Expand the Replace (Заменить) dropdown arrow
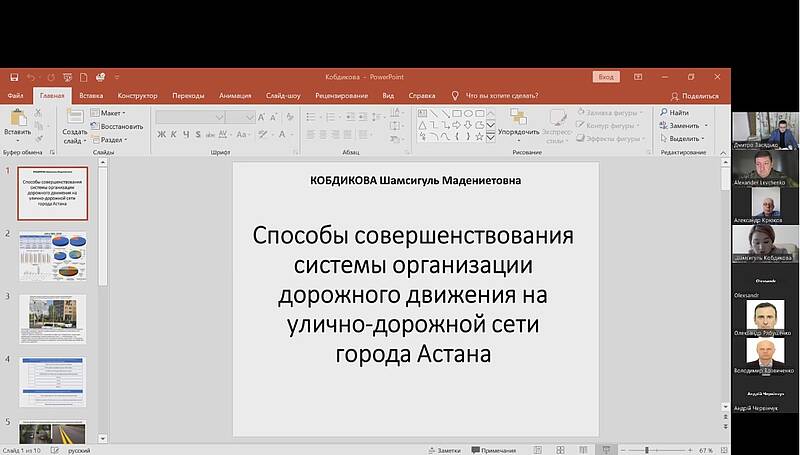 (x=705, y=126)
